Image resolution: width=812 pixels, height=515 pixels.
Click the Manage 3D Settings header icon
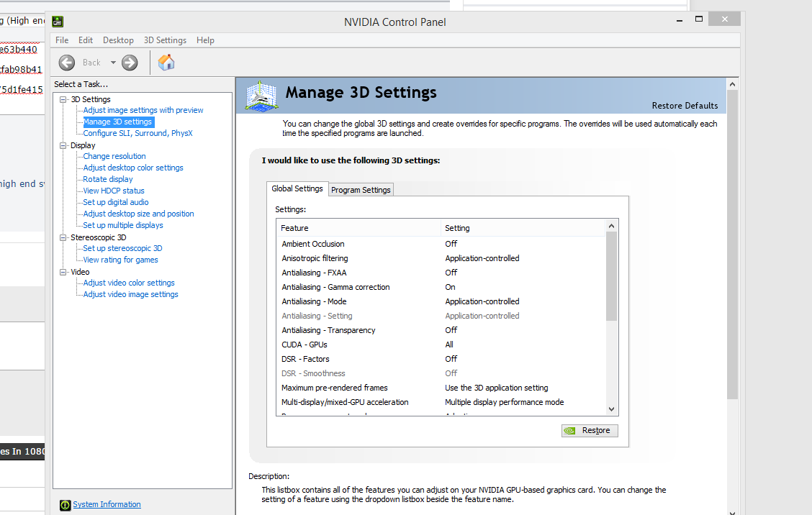coord(261,96)
